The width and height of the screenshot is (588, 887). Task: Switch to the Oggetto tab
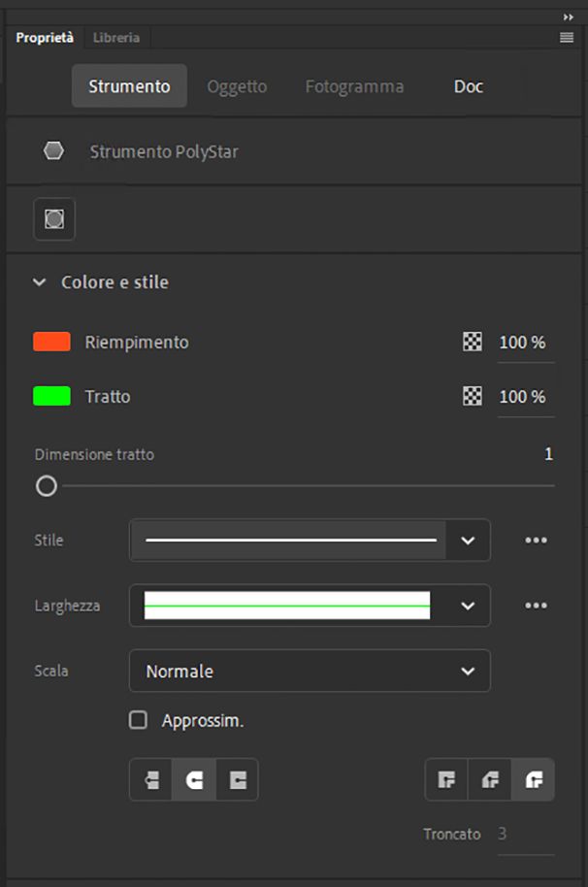coord(237,86)
